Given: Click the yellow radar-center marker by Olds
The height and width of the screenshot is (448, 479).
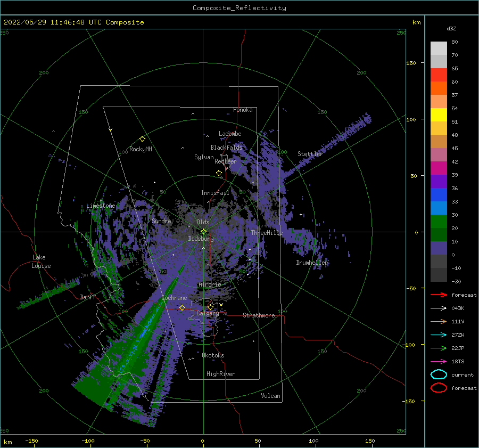Looking at the screenshot, I should pos(203,232).
